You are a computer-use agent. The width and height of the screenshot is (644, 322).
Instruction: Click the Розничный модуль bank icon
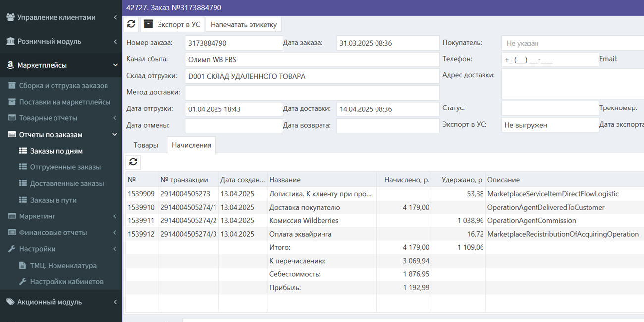(x=10, y=41)
